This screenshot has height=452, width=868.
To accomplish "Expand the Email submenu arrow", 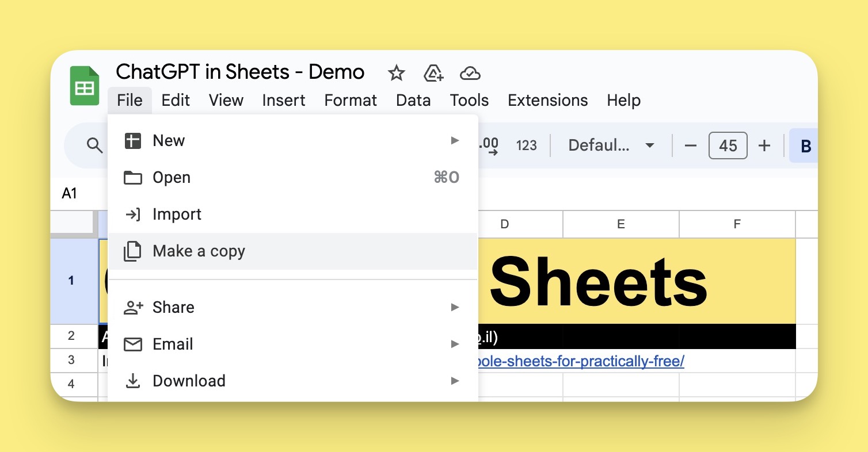I will click(455, 344).
